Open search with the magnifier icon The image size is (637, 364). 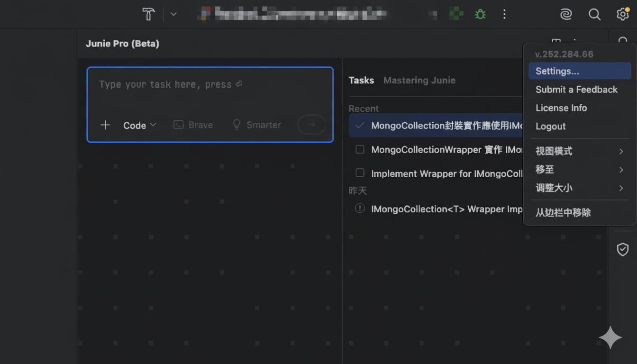pyautogui.click(x=594, y=14)
